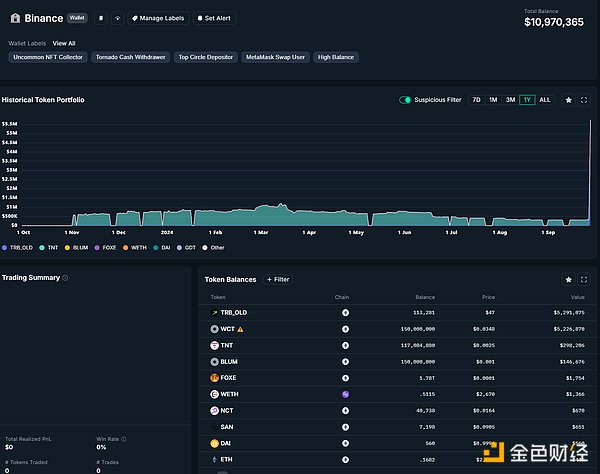Viewport: 600px width, 474px height.
Task: Click the Tornado Cash Withdrawer label
Action: [x=130, y=57]
